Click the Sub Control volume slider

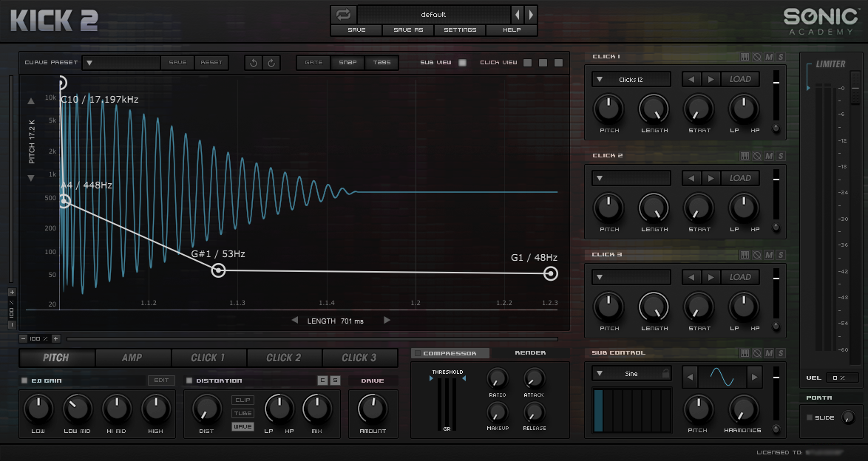tap(776, 394)
